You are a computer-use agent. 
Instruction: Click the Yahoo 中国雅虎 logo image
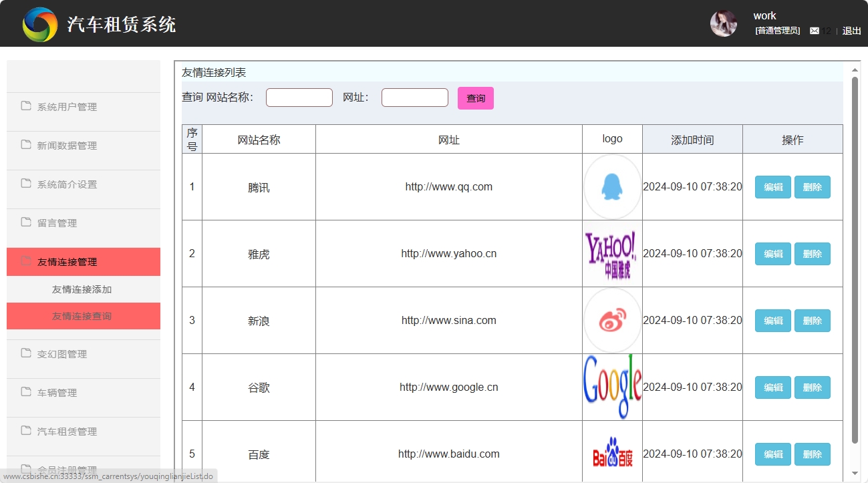click(x=612, y=253)
